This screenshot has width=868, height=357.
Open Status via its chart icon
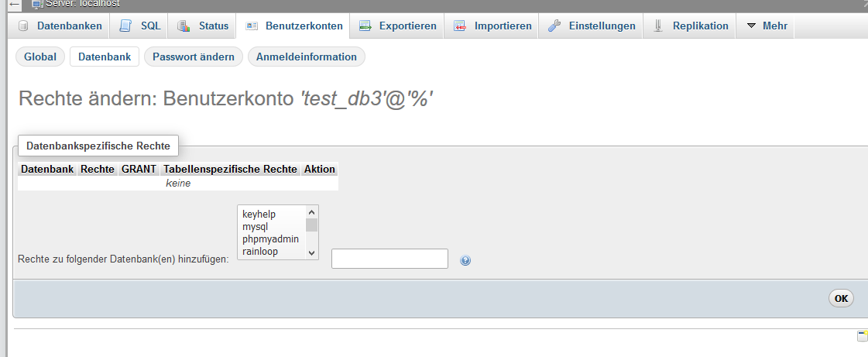click(x=184, y=26)
